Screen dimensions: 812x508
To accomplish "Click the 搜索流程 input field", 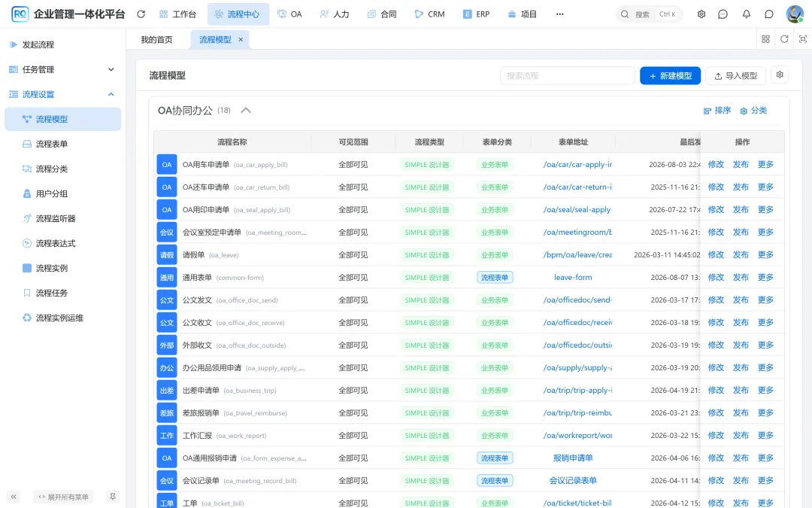I will 568,76.
